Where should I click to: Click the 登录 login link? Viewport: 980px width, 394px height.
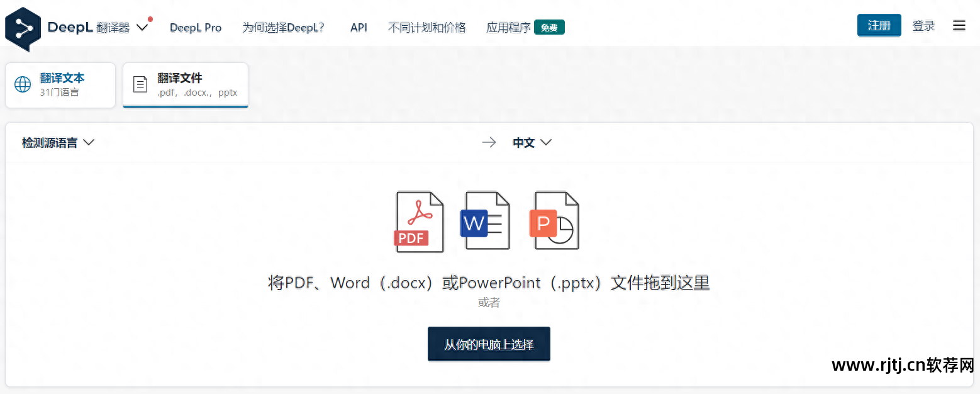point(923,25)
